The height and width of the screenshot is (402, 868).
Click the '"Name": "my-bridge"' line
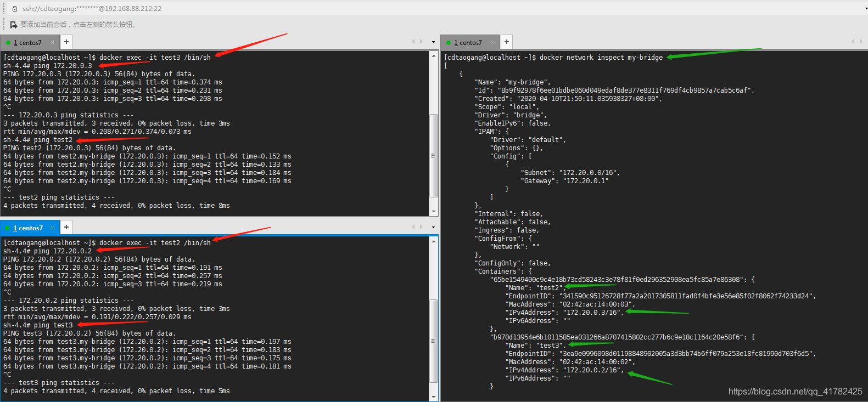(x=513, y=82)
